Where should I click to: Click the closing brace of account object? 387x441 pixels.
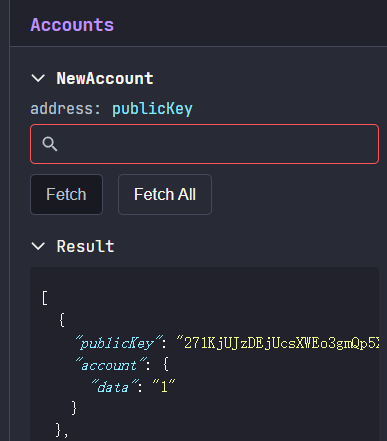tap(74, 408)
